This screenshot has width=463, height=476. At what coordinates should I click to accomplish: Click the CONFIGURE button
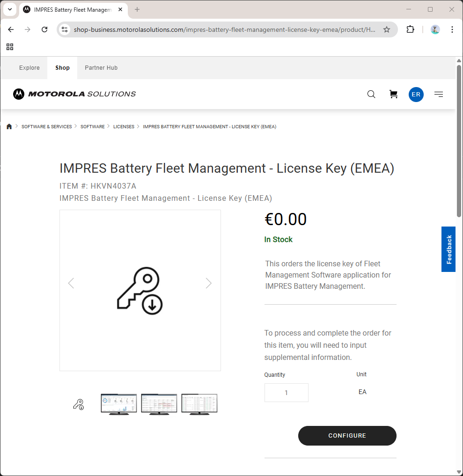click(x=347, y=436)
